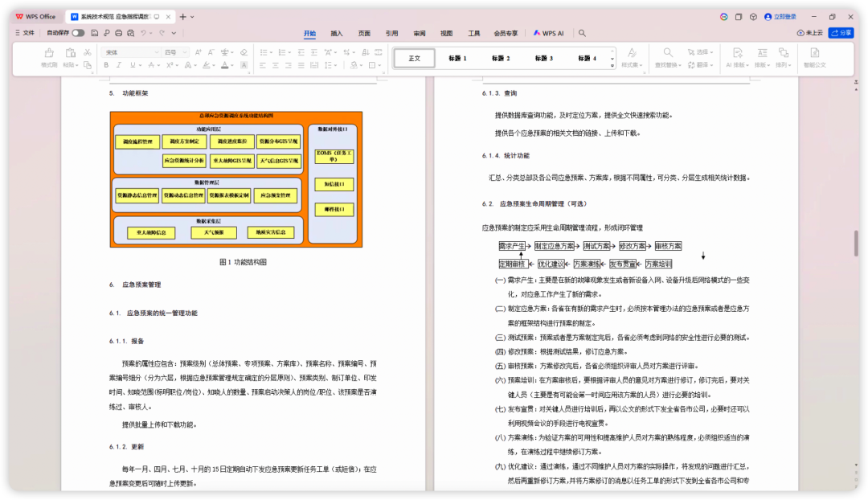The height and width of the screenshot is (500, 868).
Task: Click the text highlight color marker
Action: [206, 65]
